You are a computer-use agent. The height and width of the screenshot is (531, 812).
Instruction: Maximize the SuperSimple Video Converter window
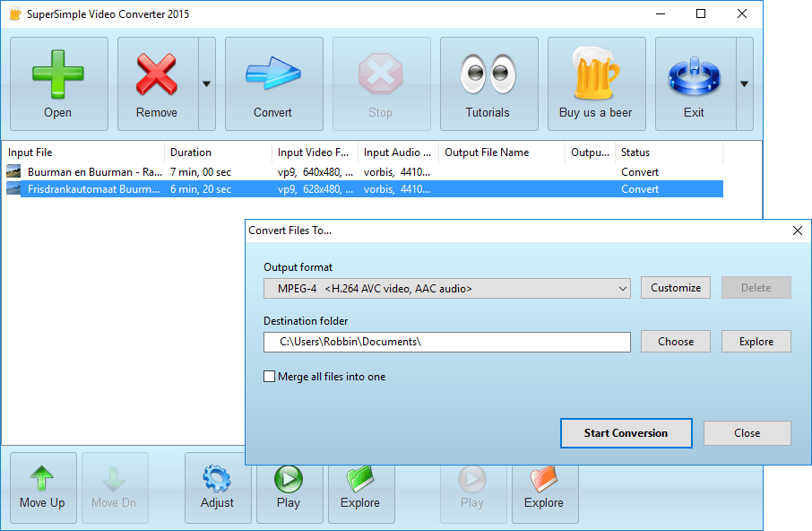[x=701, y=13]
